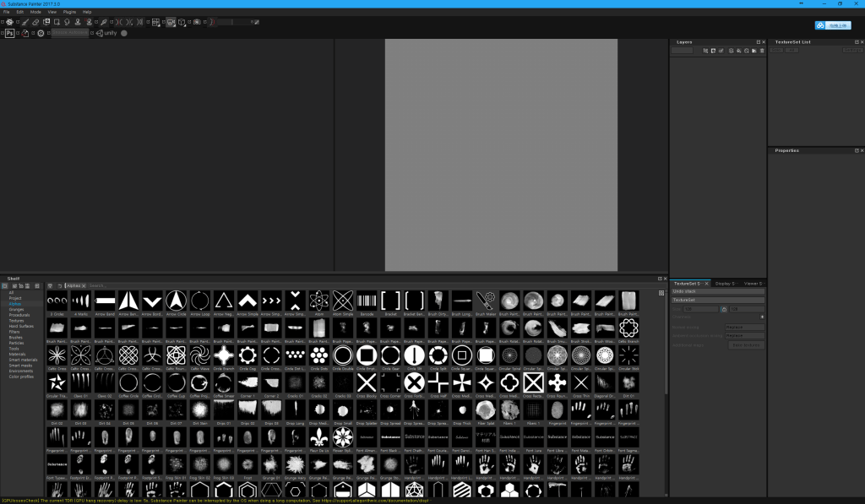Viewport: 865px width, 504px height.
Task: Click the trash icon in the Layers panel
Action: pos(761,51)
